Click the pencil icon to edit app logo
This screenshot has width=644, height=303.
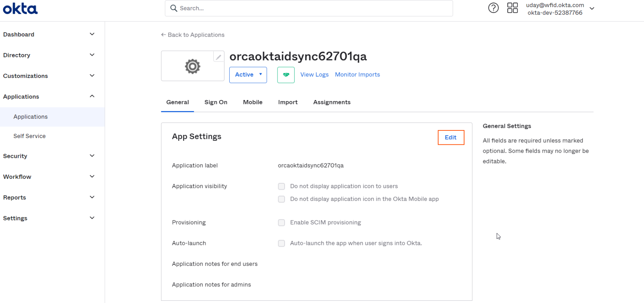218,57
